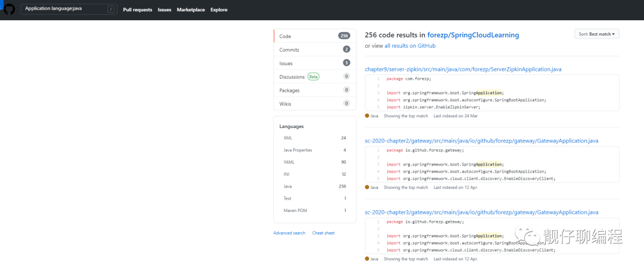Select the Issues filter in the sidebar
This screenshot has width=644, height=265.
pyautogui.click(x=315, y=63)
